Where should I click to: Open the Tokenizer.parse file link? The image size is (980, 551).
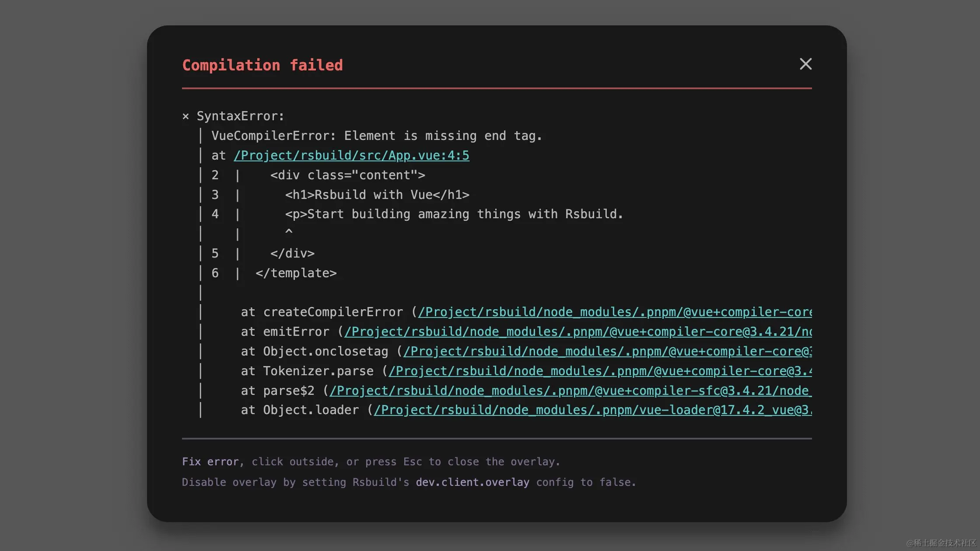point(599,371)
